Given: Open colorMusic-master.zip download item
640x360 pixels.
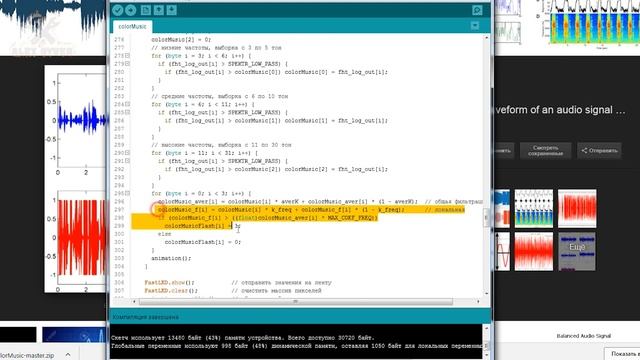Looking at the screenshot, I should coord(27,355).
